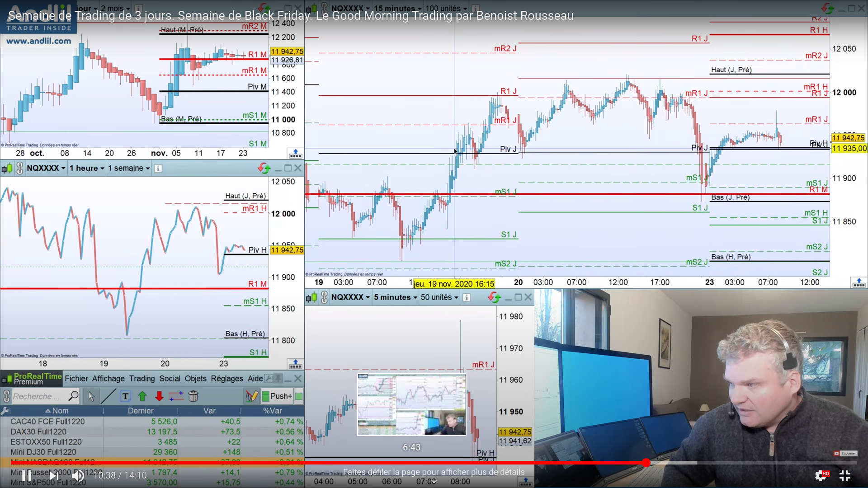Click the trash can delete objects icon
Image resolution: width=868 pixels, height=488 pixels.
(193, 397)
